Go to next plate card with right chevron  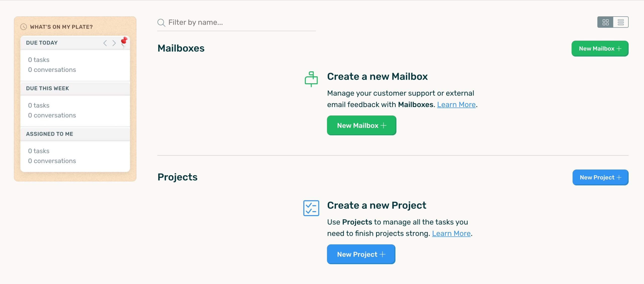(114, 43)
